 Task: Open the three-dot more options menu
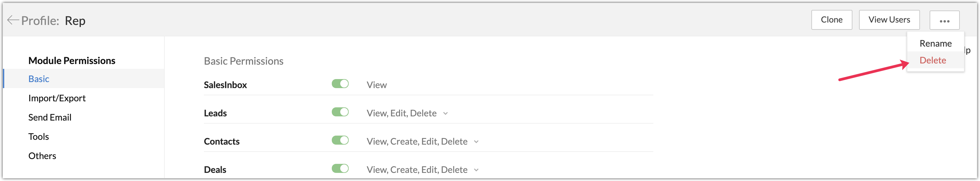944,20
